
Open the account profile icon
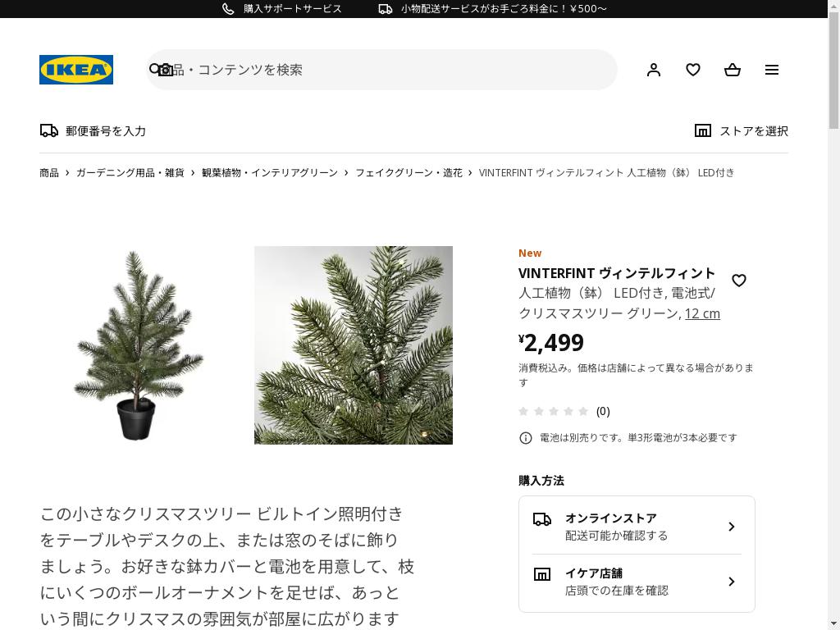point(654,70)
